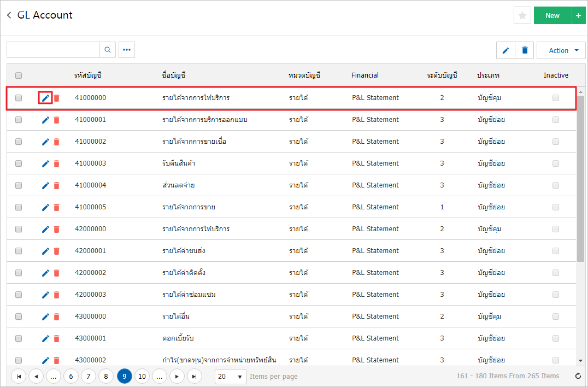Viewport: 588px width, 387px height.
Task: Select row checkbox for account 42000000
Action: pyautogui.click(x=19, y=228)
